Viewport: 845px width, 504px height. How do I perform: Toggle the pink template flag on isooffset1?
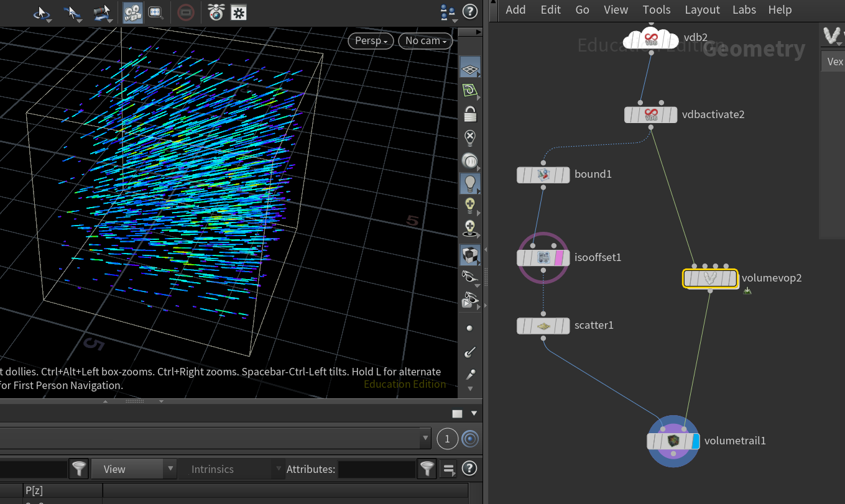pyautogui.click(x=558, y=257)
